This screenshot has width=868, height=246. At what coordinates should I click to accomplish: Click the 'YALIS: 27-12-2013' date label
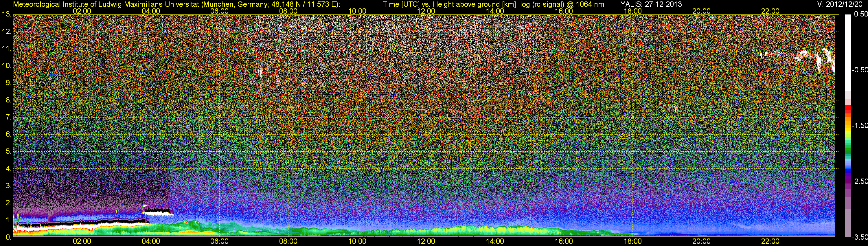[x=651, y=4]
